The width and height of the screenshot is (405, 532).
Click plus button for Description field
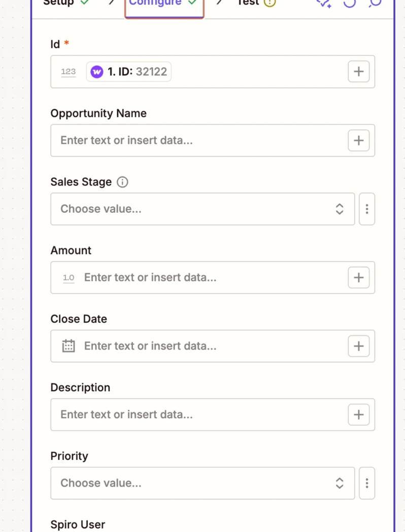358,415
